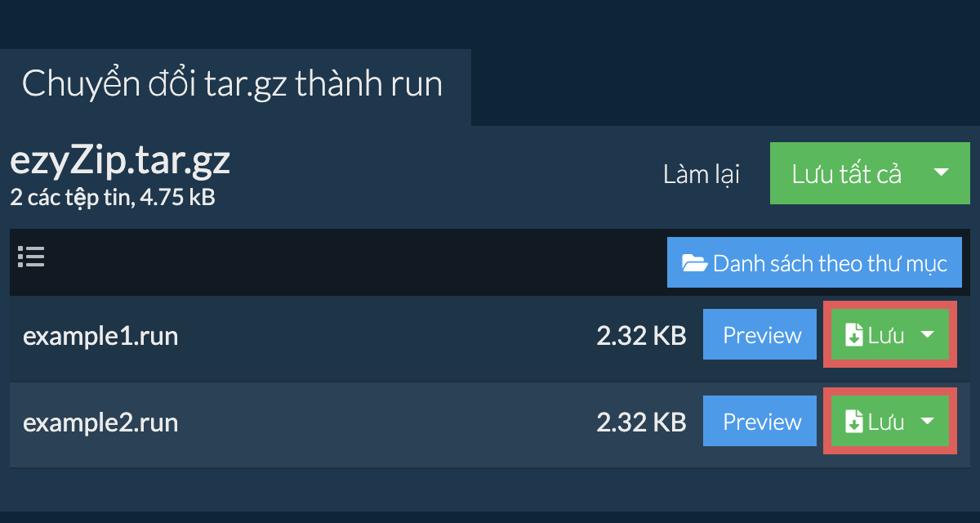Screen dimensions: 980x523
Task: Select the example1.run file name
Action: click(x=100, y=336)
